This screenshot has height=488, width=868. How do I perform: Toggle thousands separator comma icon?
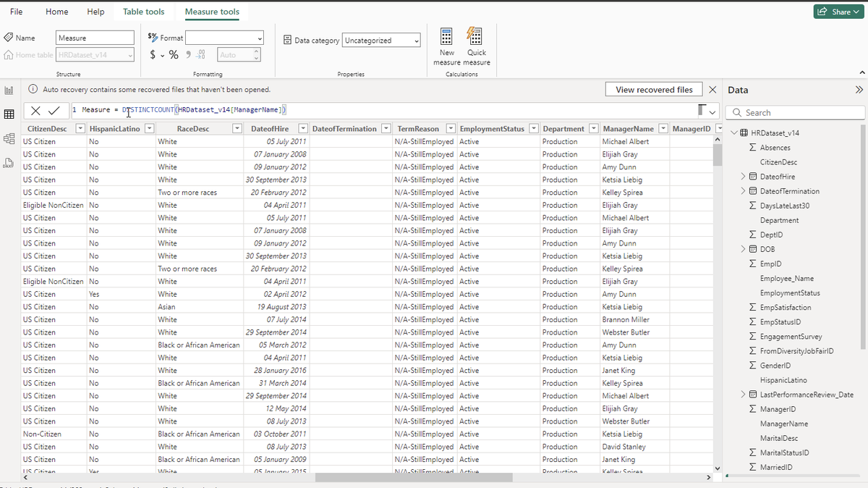point(187,55)
